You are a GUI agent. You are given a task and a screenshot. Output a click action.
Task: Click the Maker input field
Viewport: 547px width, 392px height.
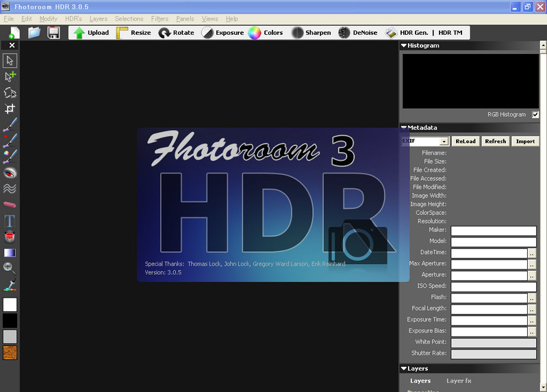pyautogui.click(x=494, y=231)
